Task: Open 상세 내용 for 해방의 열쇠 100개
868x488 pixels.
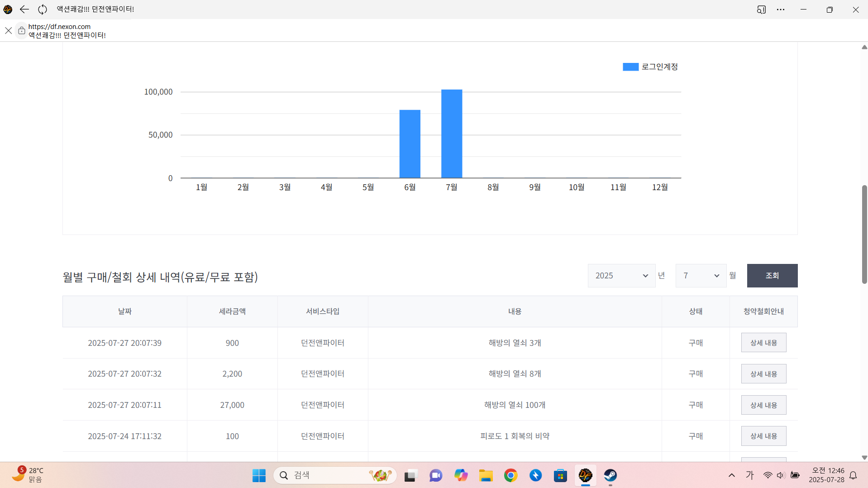Action: (x=763, y=405)
